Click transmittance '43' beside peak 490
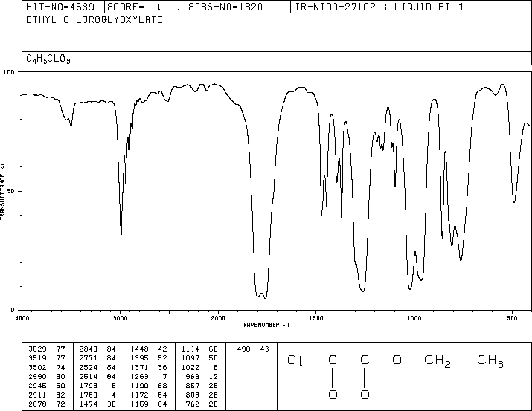The image size is (532, 411). click(264, 349)
